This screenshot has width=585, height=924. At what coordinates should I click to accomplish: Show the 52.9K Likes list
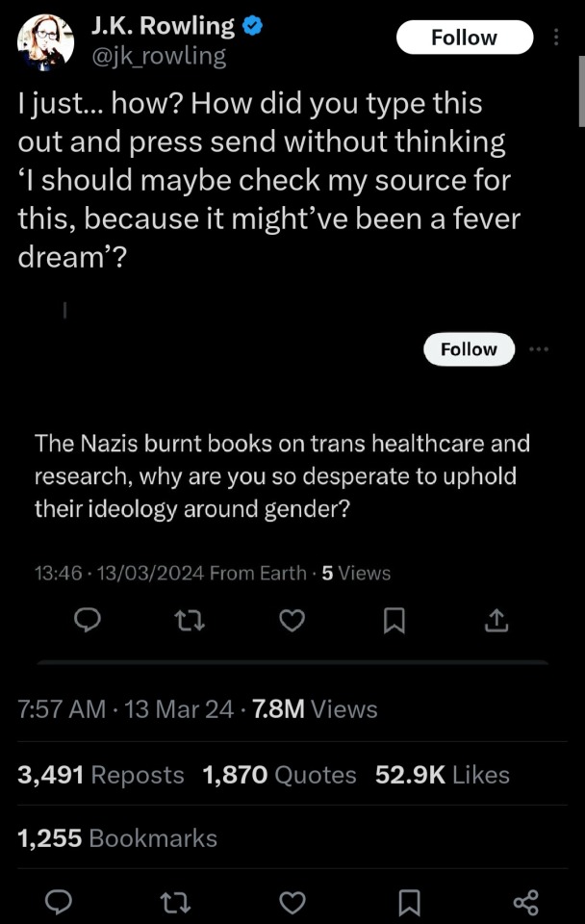[442, 775]
